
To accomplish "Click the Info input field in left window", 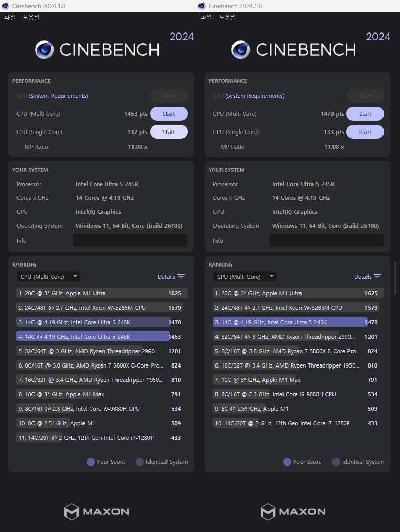I will 130,241.
